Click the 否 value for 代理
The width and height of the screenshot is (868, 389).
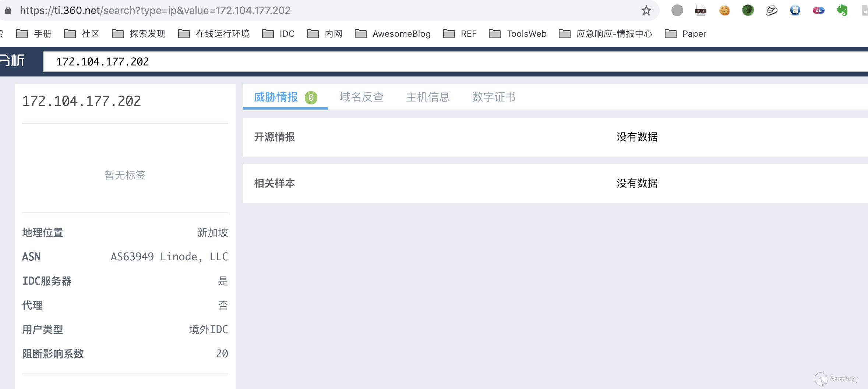coord(223,306)
